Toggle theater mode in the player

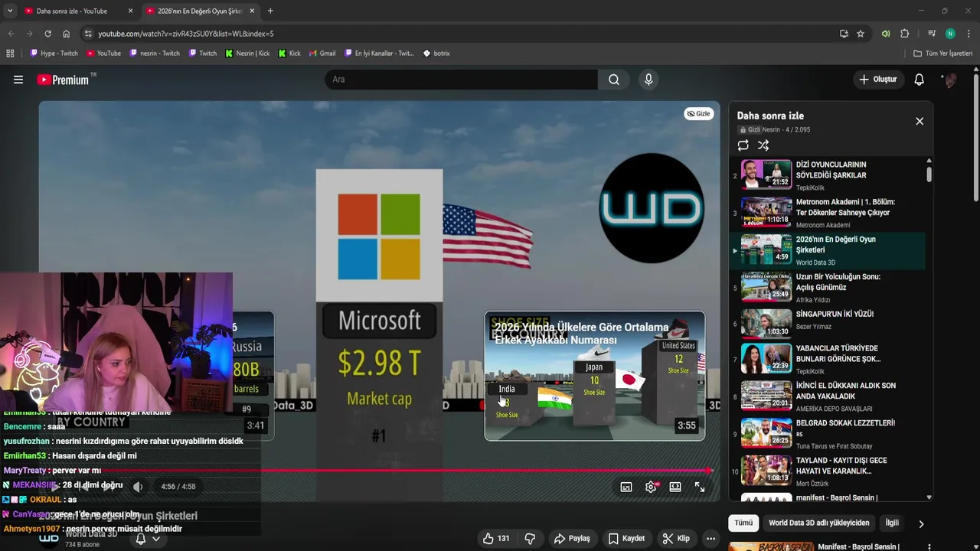click(x=675, y=487)
